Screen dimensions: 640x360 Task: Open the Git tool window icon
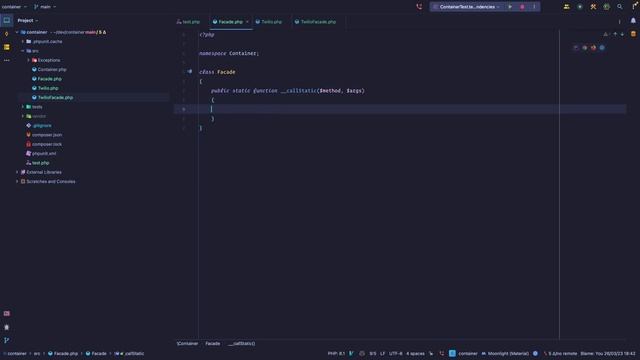(x=7, y=340)
